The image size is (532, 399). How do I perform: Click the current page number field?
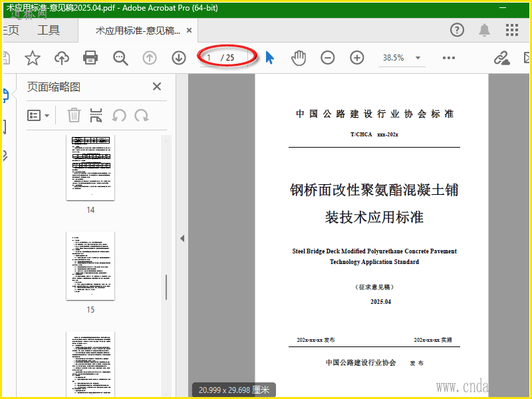209,58
